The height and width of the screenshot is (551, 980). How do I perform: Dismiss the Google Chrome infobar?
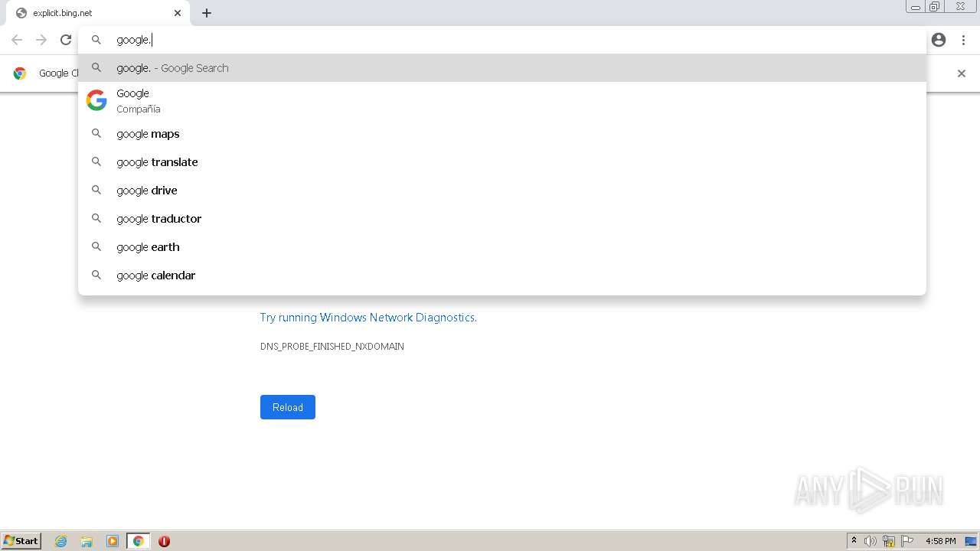[962, 73]
